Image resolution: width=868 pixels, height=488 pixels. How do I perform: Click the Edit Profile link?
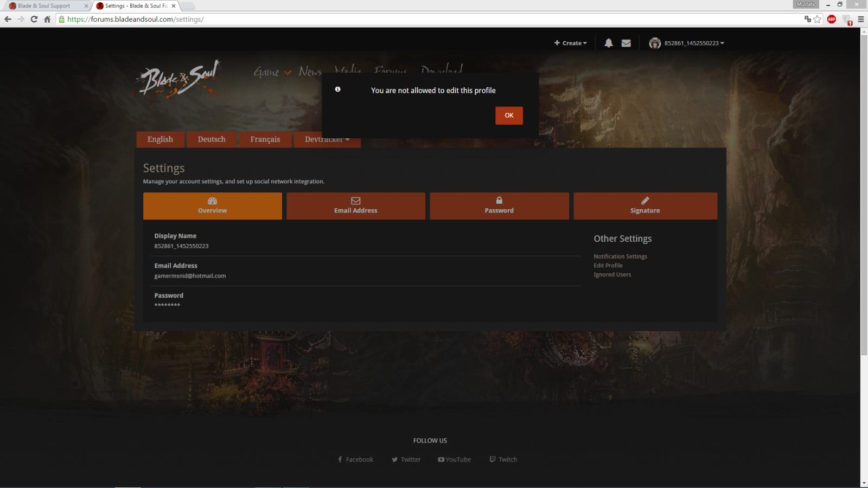click(x=608, y=266)
